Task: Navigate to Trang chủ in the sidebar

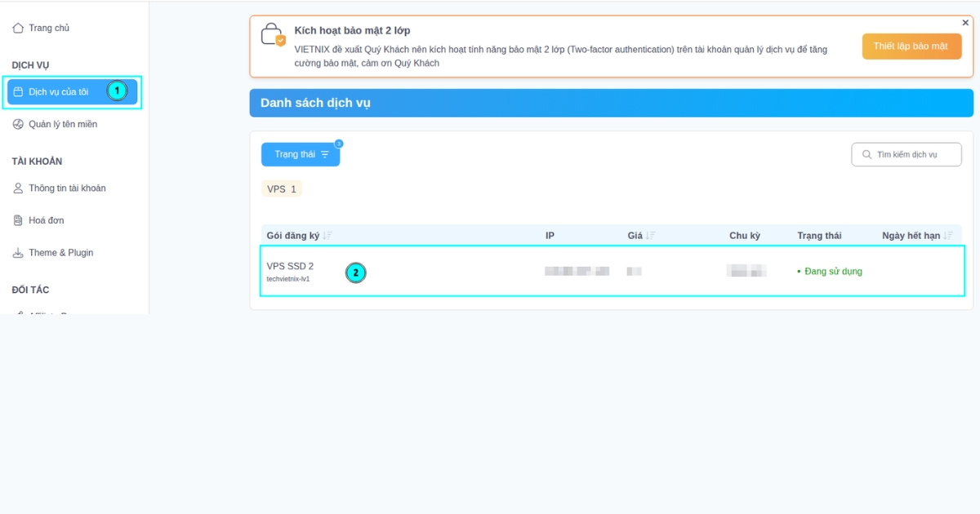Action: click(47, 27)
